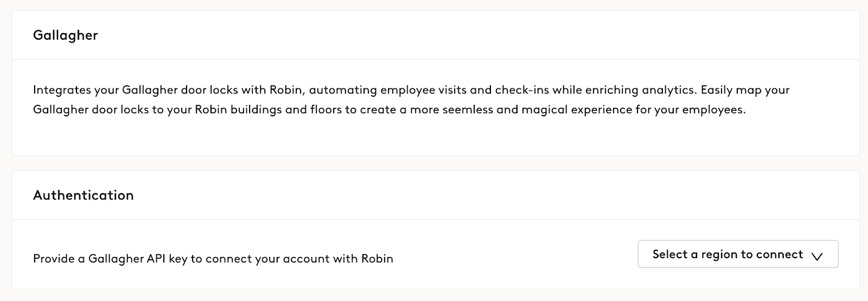The image size is (868, 301).
Task: Click the 'Provide a Gallagher API key' text
Action: click(x=110, y=259)
